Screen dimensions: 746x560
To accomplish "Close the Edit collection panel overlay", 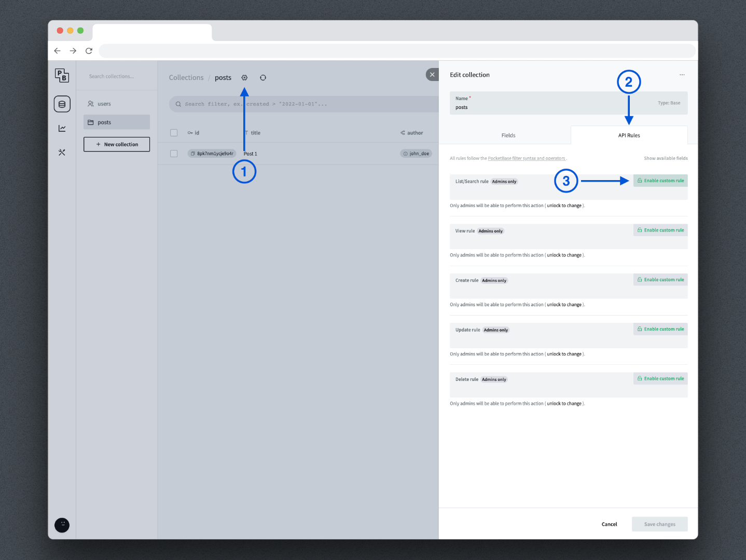I will (432, 75).
